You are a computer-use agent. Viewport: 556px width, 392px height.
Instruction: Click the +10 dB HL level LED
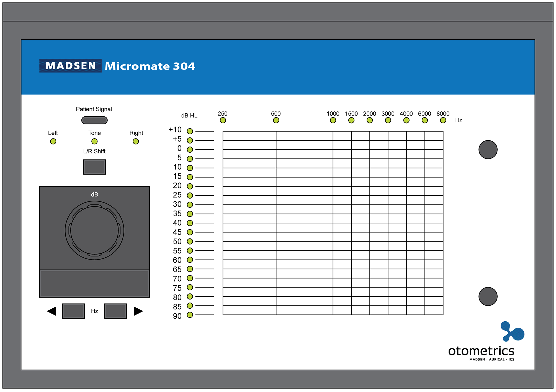190,131
